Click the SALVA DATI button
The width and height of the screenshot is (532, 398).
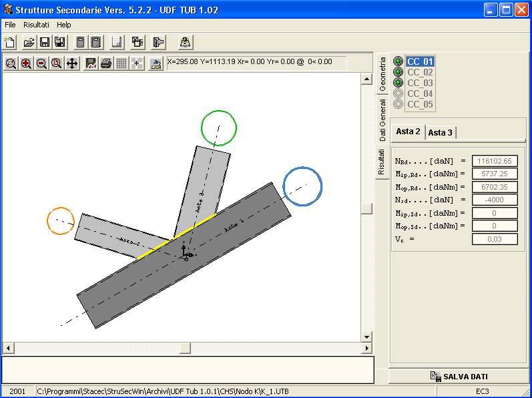(x=459, y=377)
